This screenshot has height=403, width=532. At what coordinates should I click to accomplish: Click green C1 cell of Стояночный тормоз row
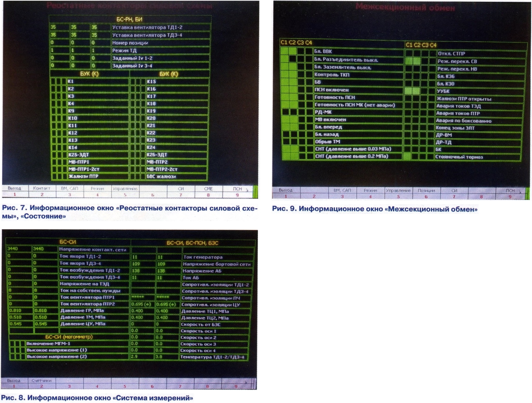coord(407,157)
